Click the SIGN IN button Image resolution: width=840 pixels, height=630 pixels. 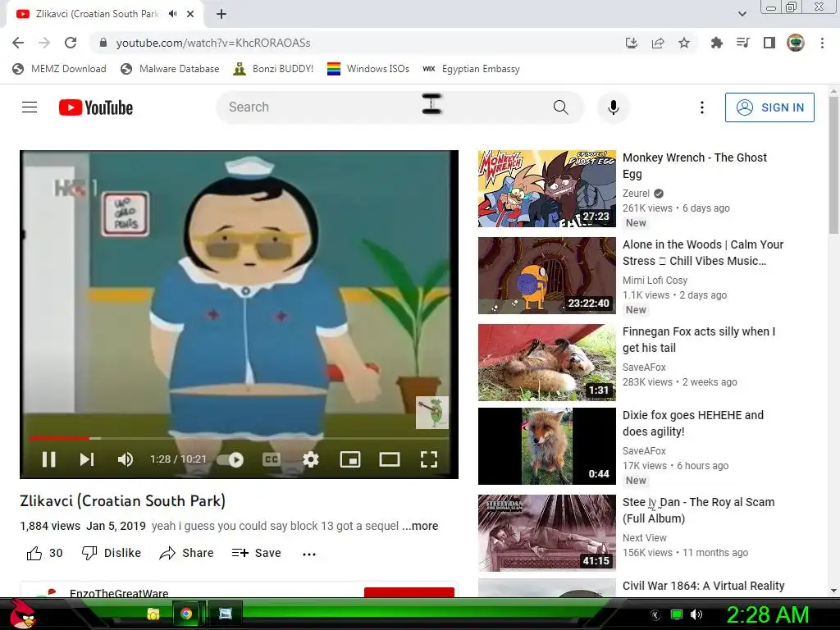point(769,107)
